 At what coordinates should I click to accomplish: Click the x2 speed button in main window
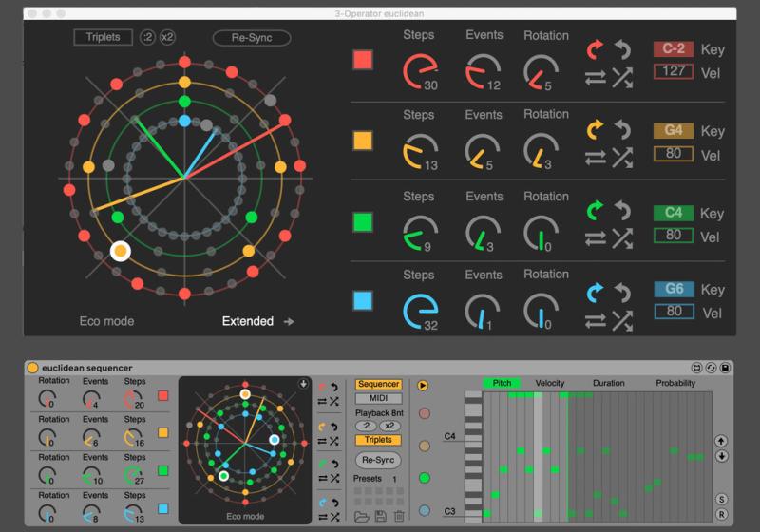pyautogui.click(x=167, y=37)
